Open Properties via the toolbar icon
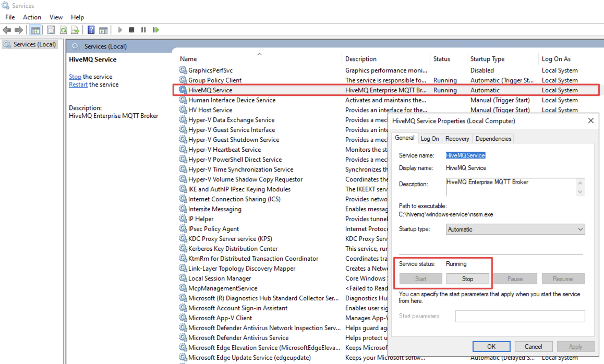This screenshot has height=364, width=604. click(51, 30)
